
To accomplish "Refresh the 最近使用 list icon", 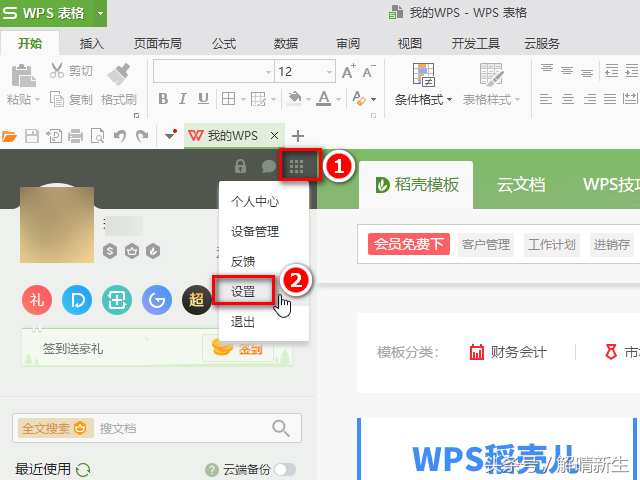I will [83, 469].
